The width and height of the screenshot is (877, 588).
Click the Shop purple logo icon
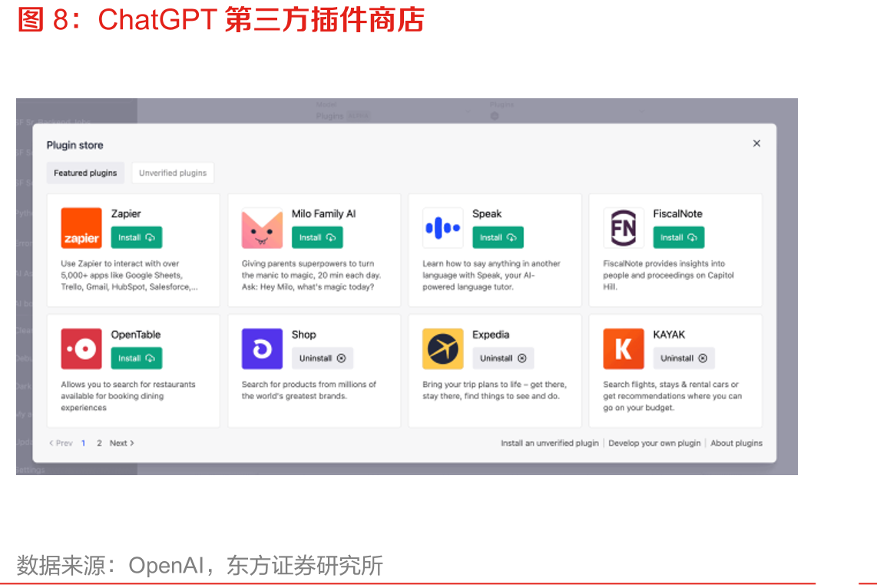tap(262, 349)
